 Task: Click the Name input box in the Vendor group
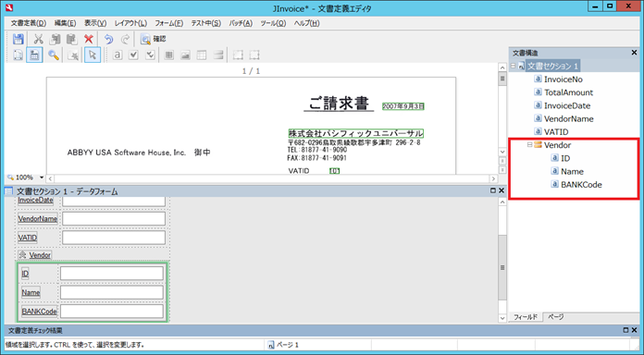112,292
